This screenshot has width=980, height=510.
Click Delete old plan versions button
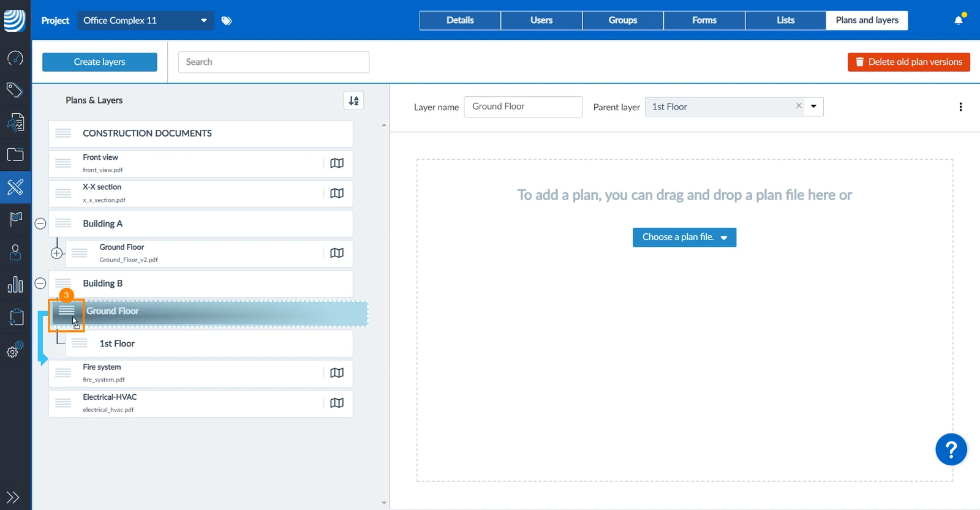pos(909,62)
